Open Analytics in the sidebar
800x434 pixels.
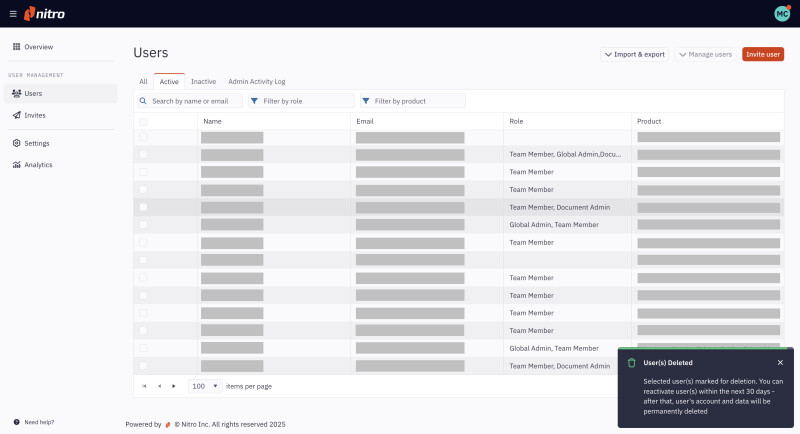coord(38,165)
